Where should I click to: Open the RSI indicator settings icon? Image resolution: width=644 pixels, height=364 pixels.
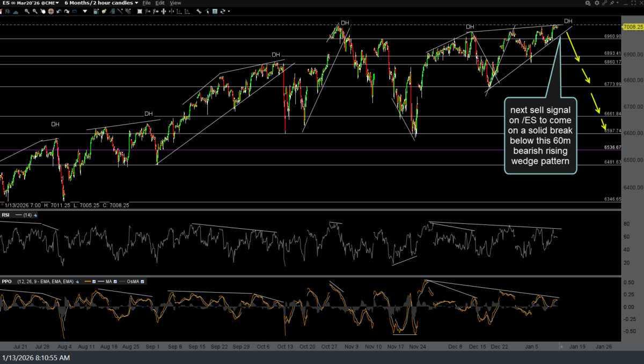35,215
